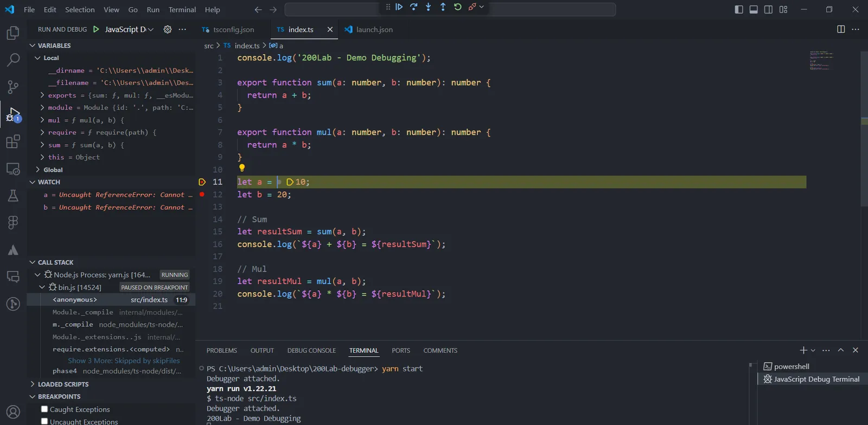Collapse the BREAKPOINTS section
The height and width of the screenshot is (425, 868).
pos(33,397)
